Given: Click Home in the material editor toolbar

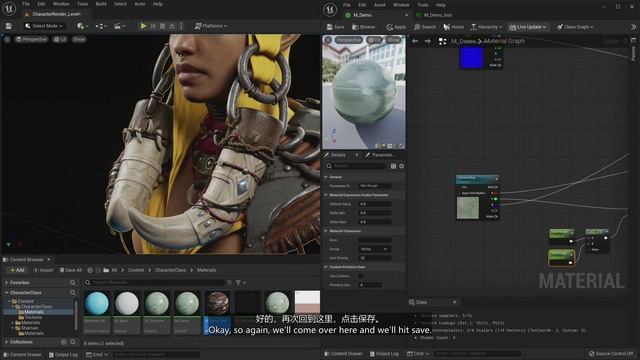Looking at the screenshot, I should click(453, 27).
